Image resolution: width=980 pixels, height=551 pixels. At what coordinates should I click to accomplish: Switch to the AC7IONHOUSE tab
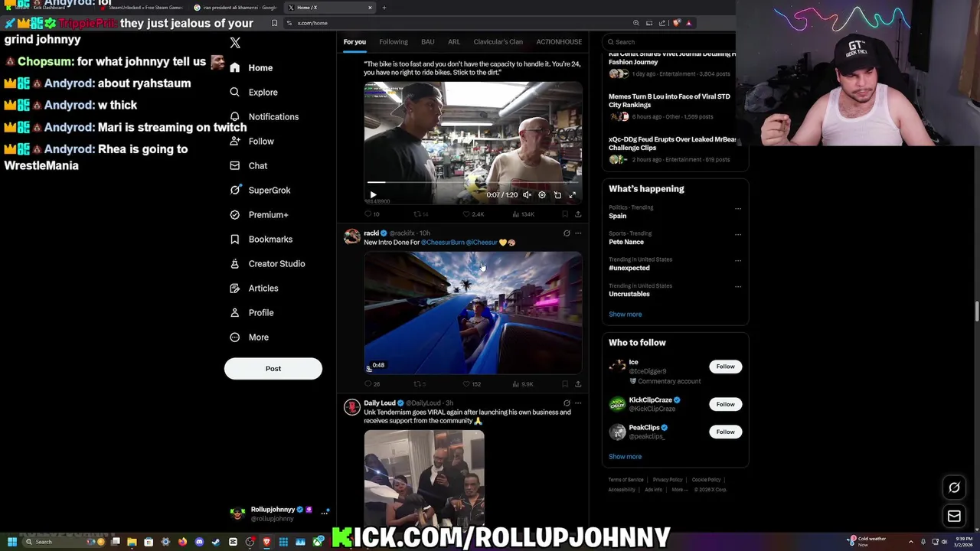pyautogui.click(x=559, y=41)
